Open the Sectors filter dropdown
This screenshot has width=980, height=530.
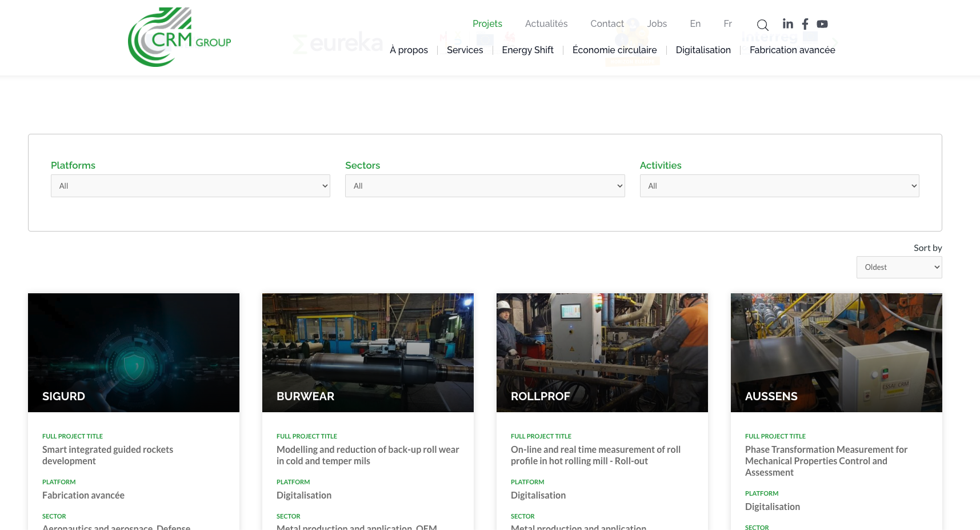[x=485, y=186]
